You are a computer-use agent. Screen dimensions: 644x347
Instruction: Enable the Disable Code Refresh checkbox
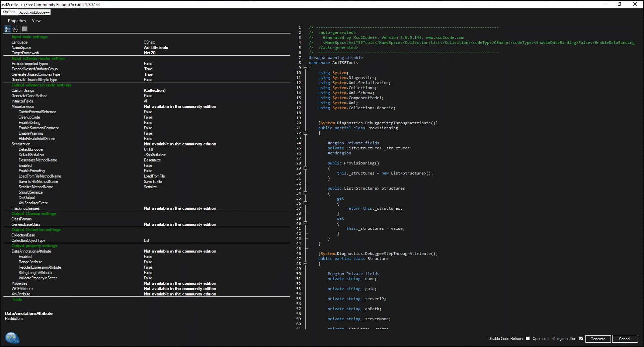(528, 339)
